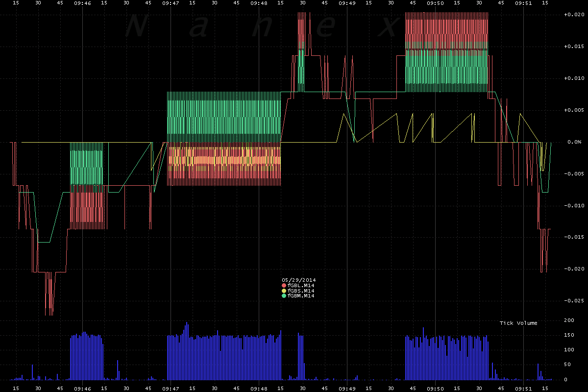Image resolution: width=588 pixels, height=392 pixels.
Task: Click the 05/29/2014 legend date
Action: pos(299,280)
